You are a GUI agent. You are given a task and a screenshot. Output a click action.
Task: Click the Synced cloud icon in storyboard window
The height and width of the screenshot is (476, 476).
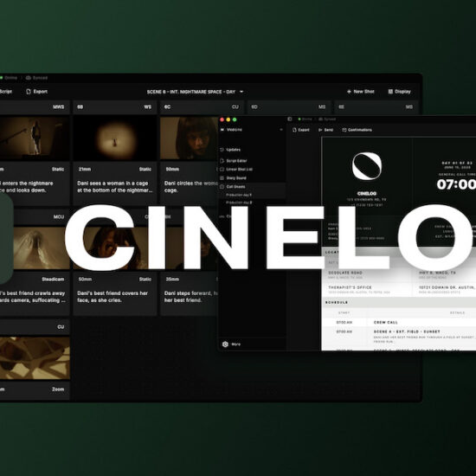pyautogui.click(x=29, y=78)
